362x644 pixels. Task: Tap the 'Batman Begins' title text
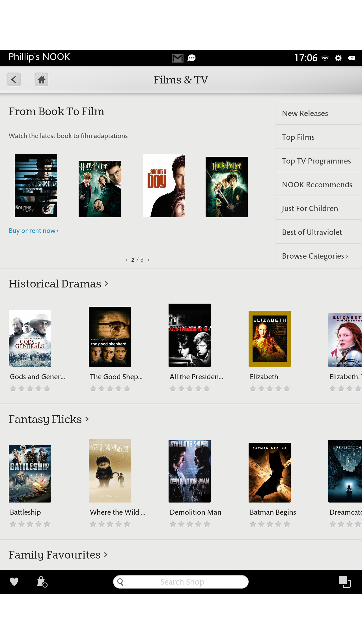coord(273,512)
